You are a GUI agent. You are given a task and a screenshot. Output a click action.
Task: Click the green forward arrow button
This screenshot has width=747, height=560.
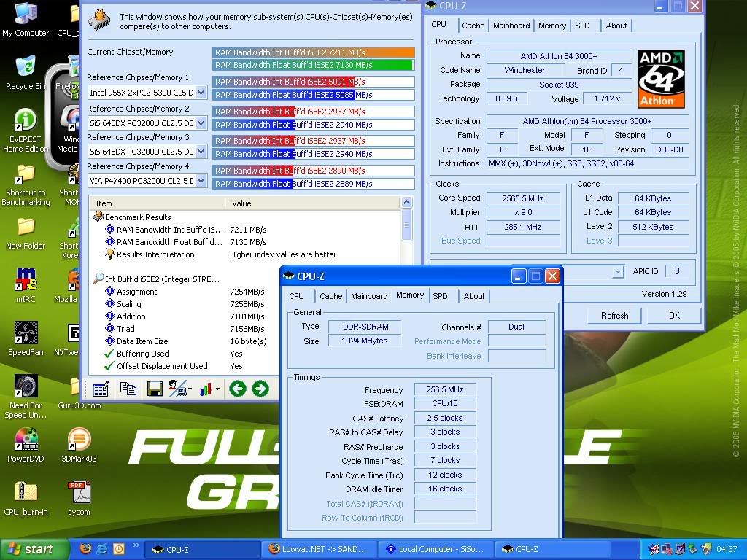(x=260, y=389)
